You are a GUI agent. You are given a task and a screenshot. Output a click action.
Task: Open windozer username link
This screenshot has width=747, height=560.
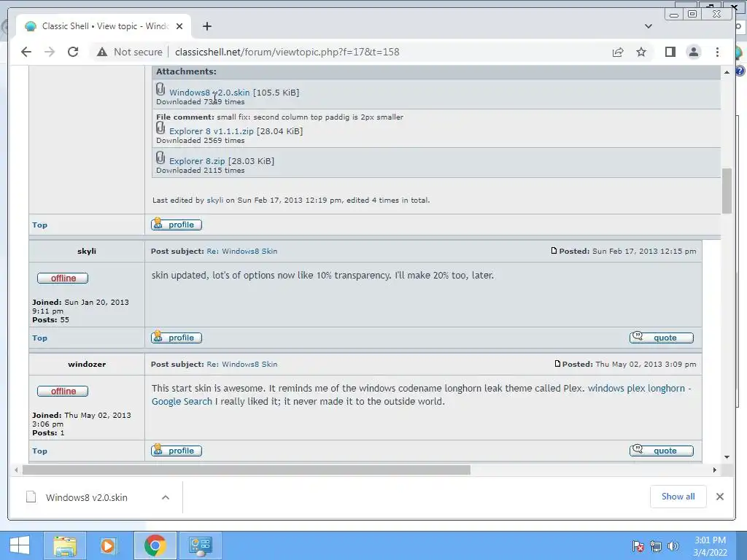point(87,364)
